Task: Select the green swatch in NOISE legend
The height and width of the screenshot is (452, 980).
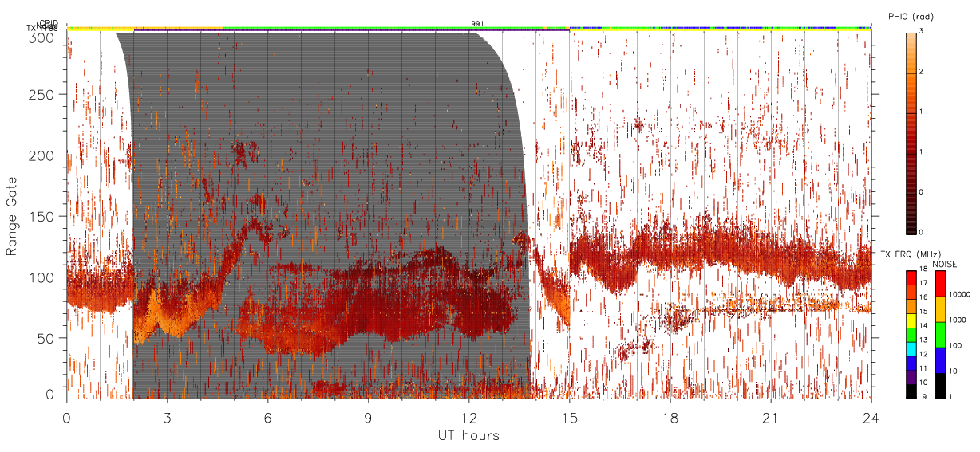Action: (x=940, y=335)
